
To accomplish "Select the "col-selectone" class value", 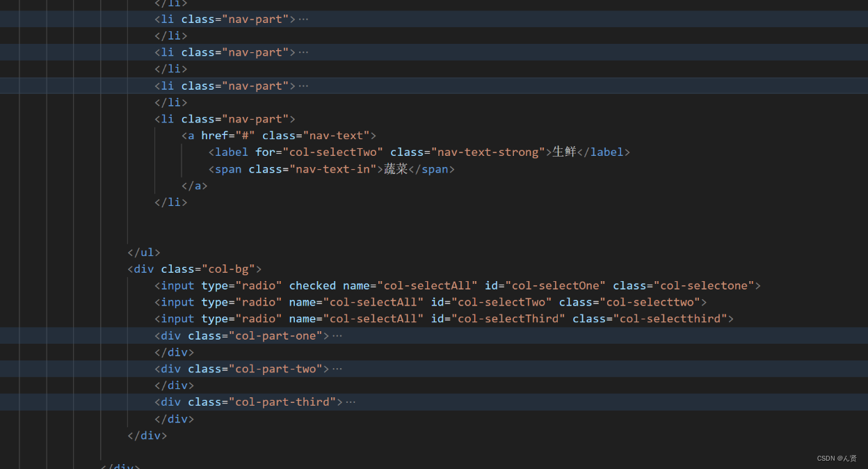I will point(704,285).
